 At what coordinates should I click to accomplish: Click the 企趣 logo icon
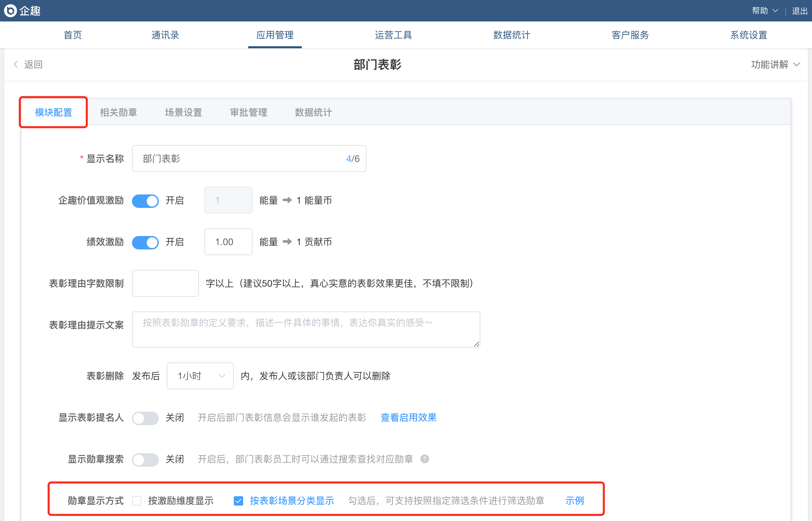pyautogui.click(x=10, y=11)
